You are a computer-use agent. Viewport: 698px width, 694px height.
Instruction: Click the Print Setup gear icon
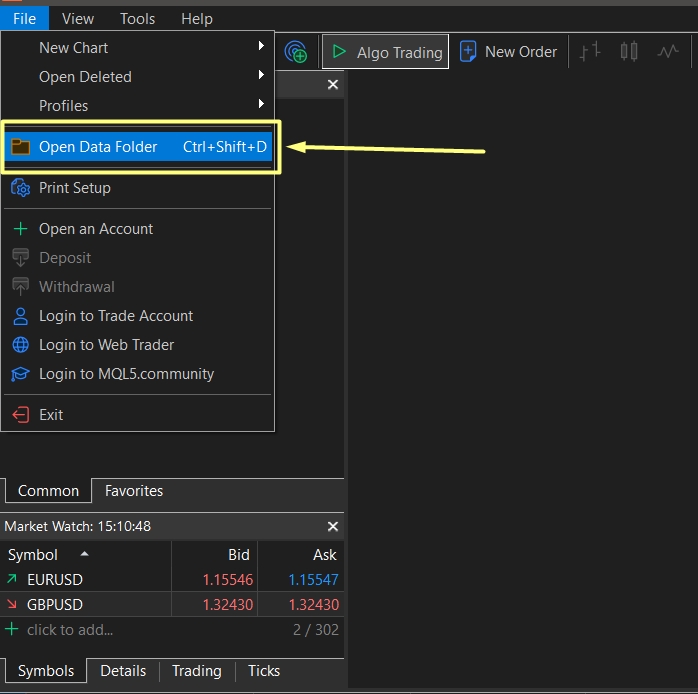20,188
